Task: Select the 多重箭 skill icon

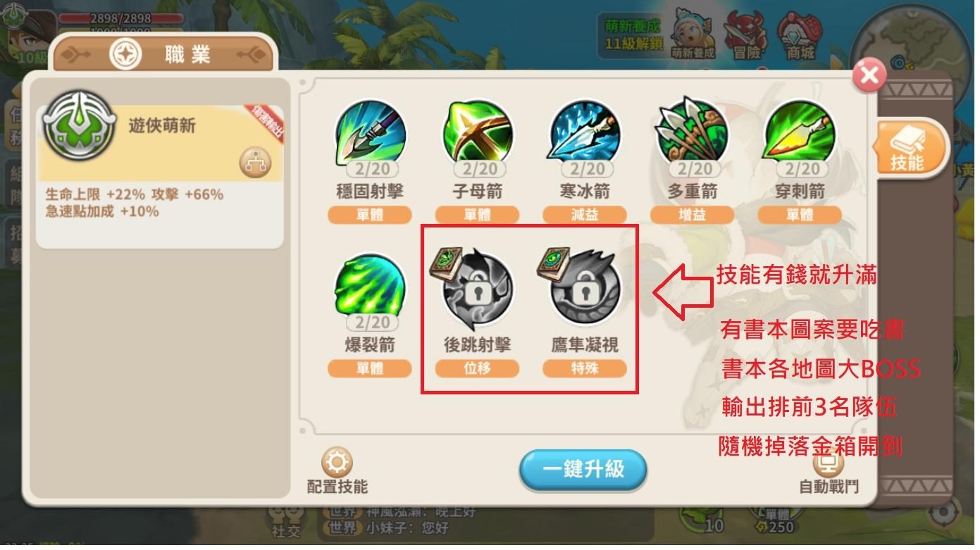Action: click(x=693, y=135)
